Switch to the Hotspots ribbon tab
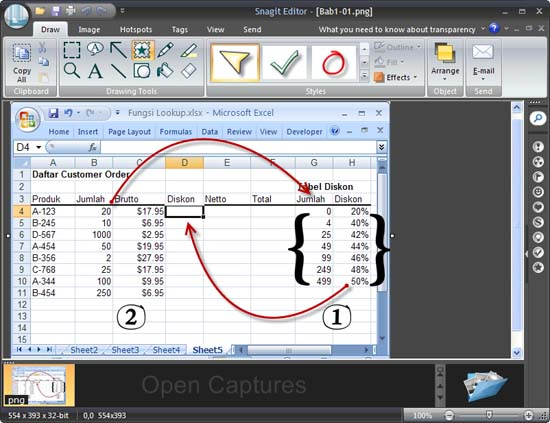The width and height of the screenshot is (550, 423). tap(136, 29)
